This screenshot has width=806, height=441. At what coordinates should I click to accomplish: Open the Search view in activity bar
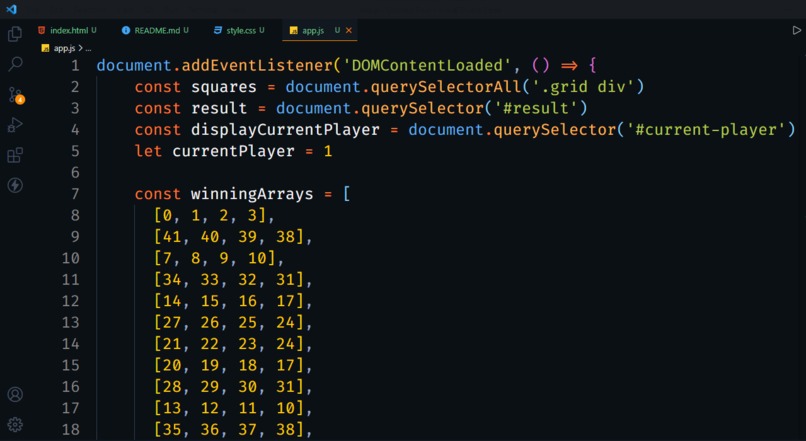point(15,64)
